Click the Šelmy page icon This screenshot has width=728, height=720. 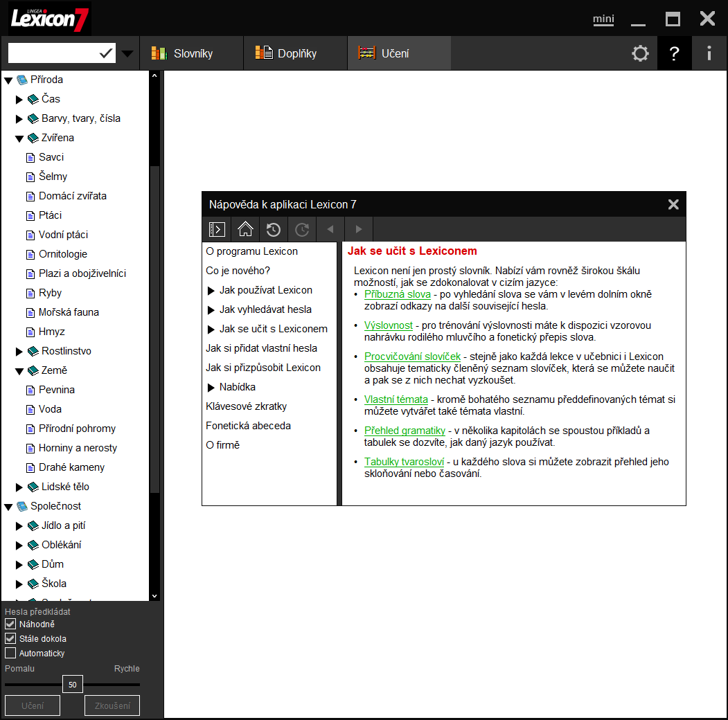(x=30, y=177)
